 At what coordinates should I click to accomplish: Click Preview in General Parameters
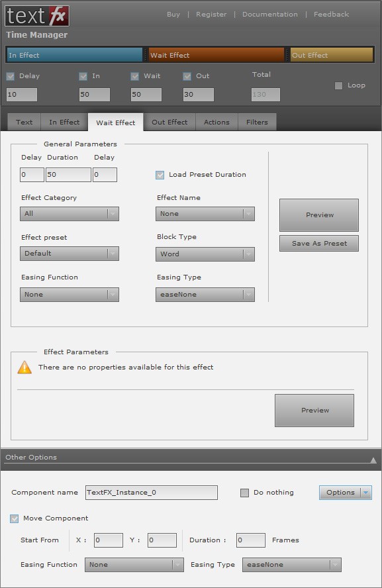pyautogui.click(x=319, y=215)
